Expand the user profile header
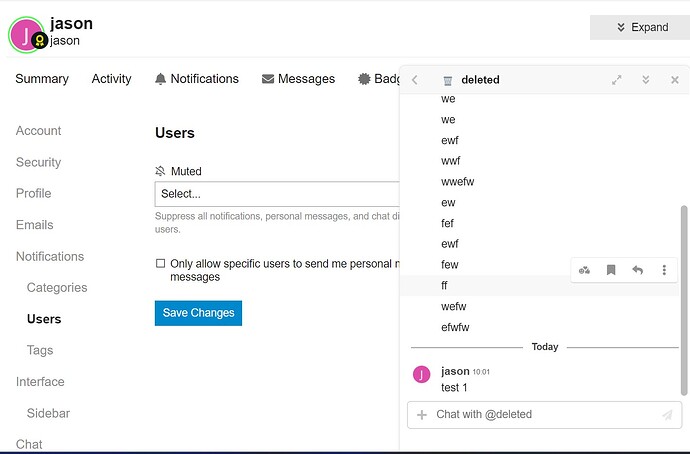The image size is (690, 454). (641, 27)
